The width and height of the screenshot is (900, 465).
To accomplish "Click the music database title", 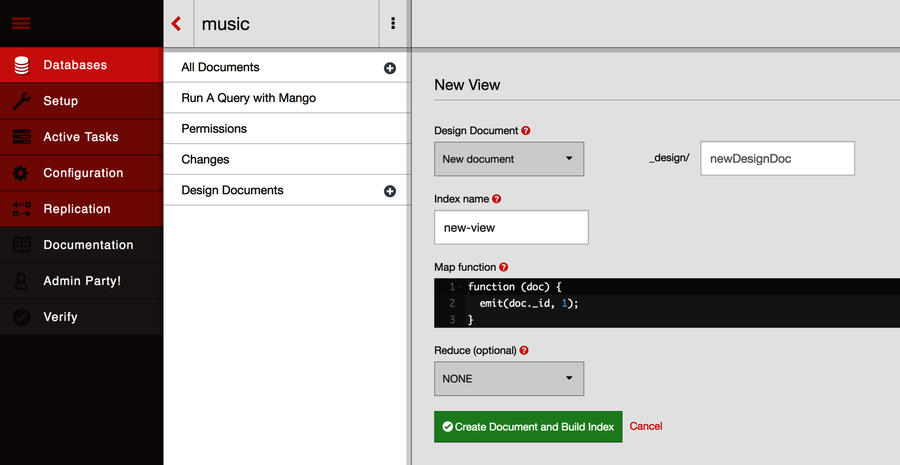I will pos(226,24).
